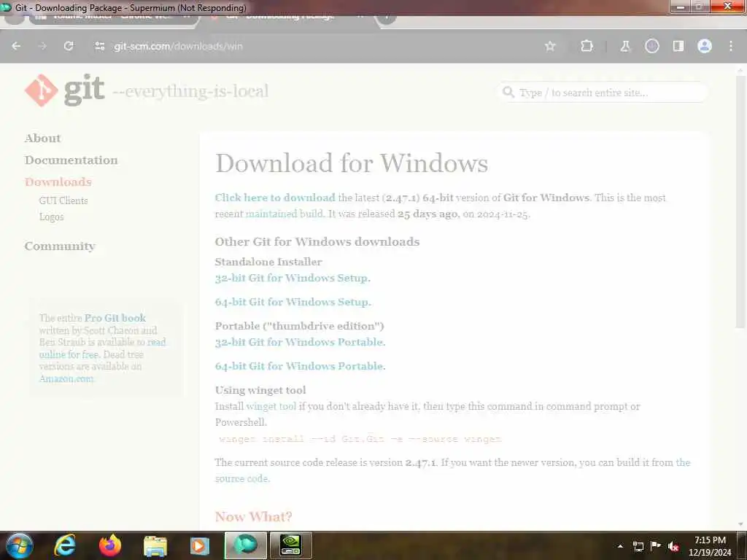The height and width of the screenshot is (560, 747).
Task: Download 64-bit Git for Windows Portable
Action: tap(300, 366)
